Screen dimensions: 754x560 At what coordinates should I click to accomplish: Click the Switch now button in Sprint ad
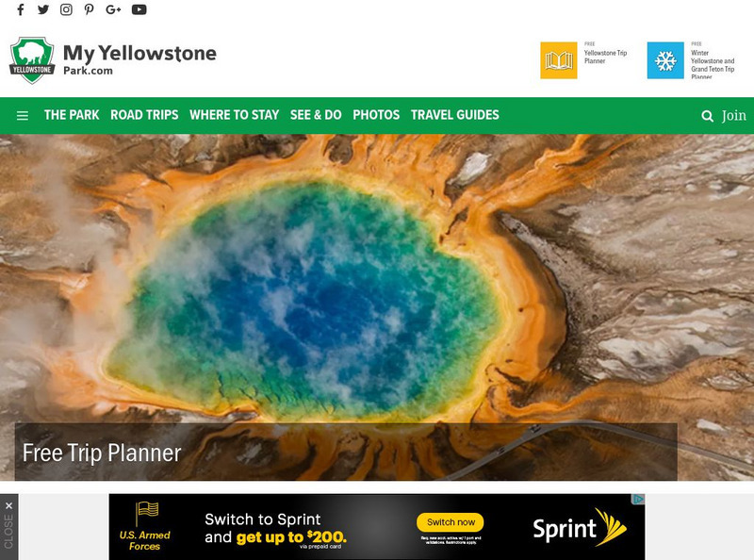pyautogui.click(x=451, y=522)
